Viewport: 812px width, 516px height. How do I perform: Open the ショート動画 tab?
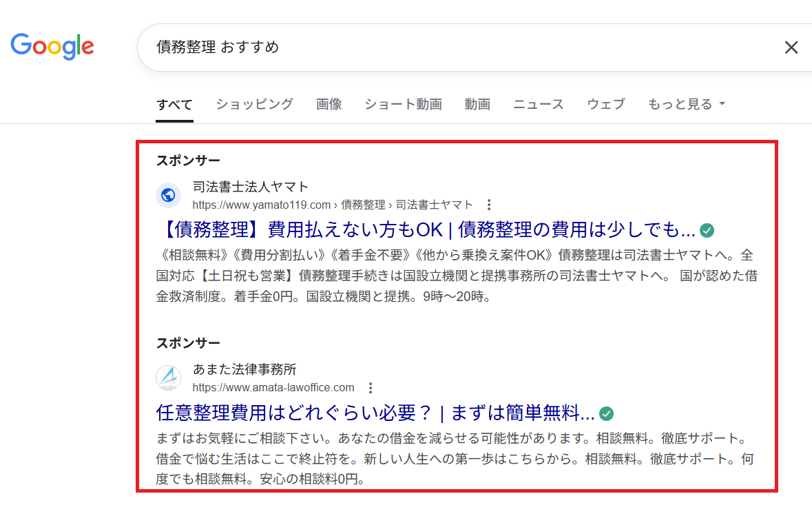[403, 104]
